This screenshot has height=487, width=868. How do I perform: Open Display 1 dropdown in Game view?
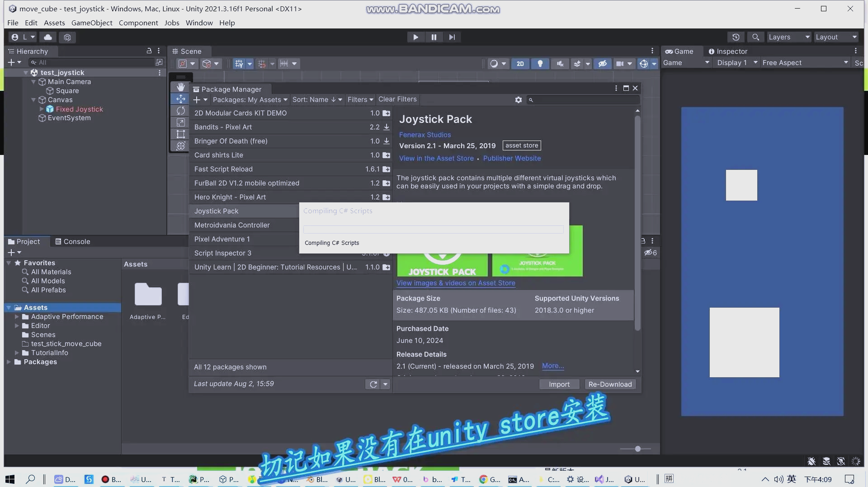point(737,63)
